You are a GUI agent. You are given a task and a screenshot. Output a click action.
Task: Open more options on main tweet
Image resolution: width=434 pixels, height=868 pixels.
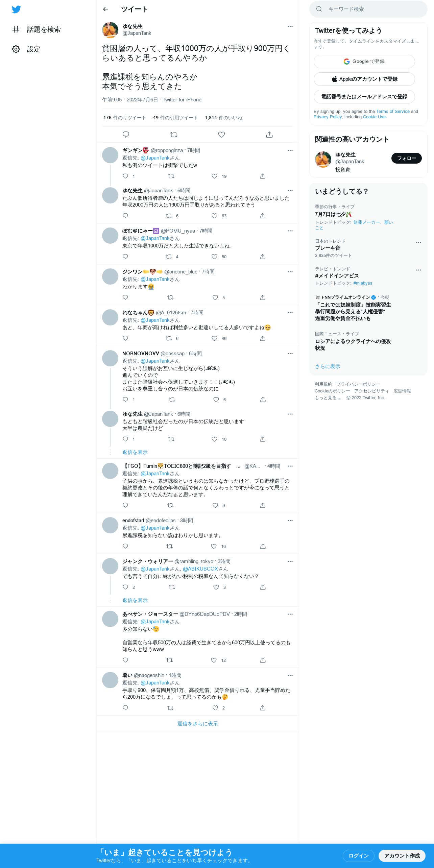click(290, 26)
